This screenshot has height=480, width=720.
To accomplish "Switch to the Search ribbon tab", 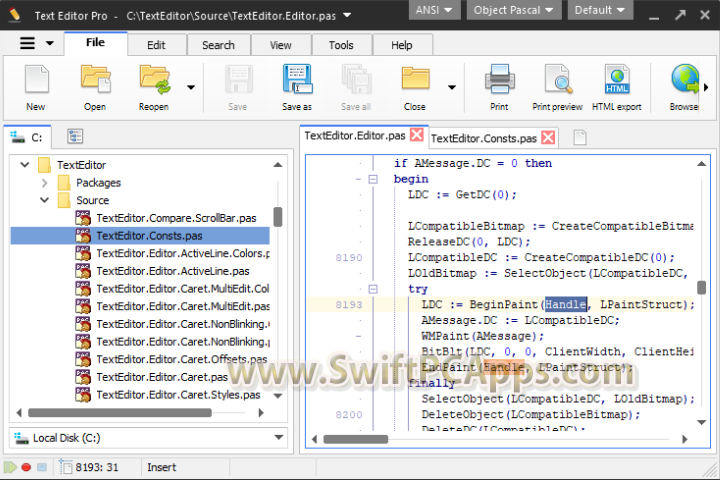I will click(219, 45).
